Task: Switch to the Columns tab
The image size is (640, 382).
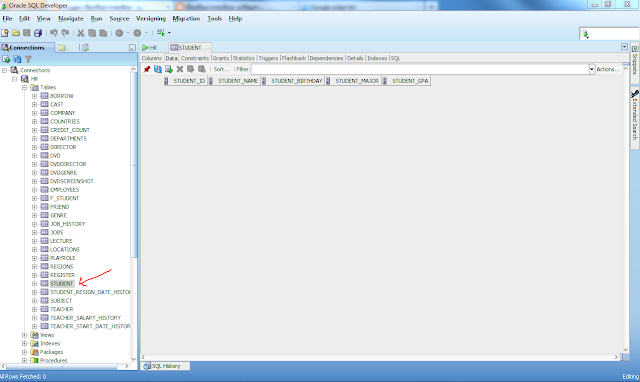Action: point(152,58)
